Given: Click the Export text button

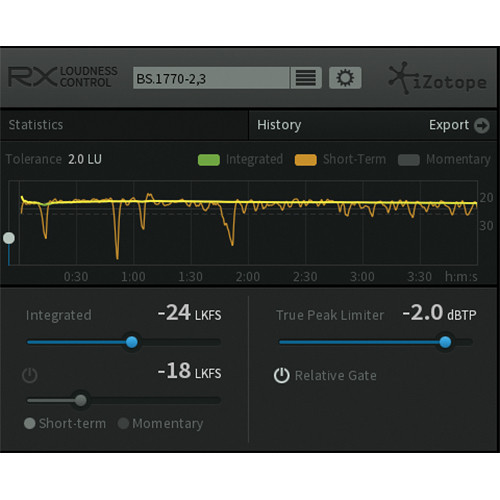Looking at the screenshot, I should pyautogui.click(x=449, y=125).
